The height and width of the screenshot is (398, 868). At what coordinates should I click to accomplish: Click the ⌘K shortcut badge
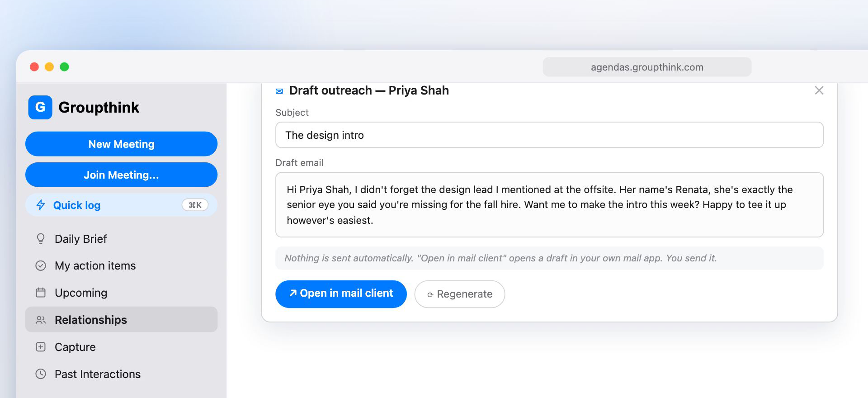(195, 205)
